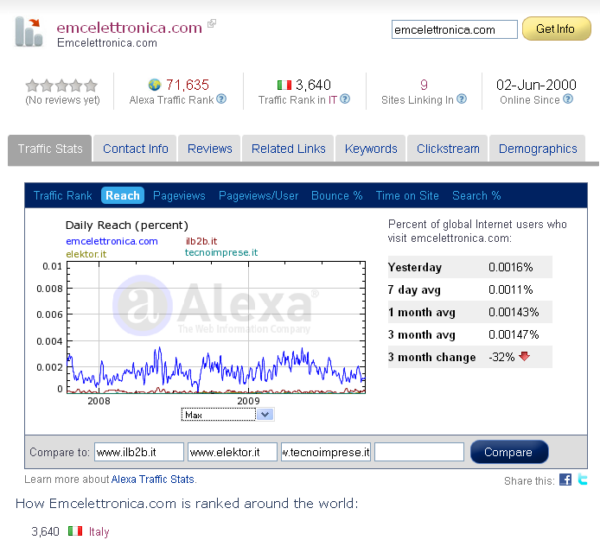Select the Pageviews/User chart option
Viewport: 600px width, 540px height.
click(258, 196)
